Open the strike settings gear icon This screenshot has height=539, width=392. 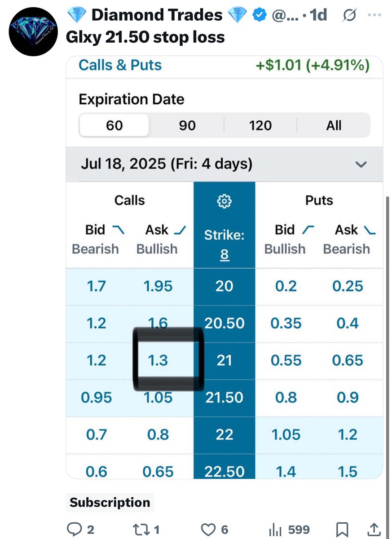tap(224, 201)
